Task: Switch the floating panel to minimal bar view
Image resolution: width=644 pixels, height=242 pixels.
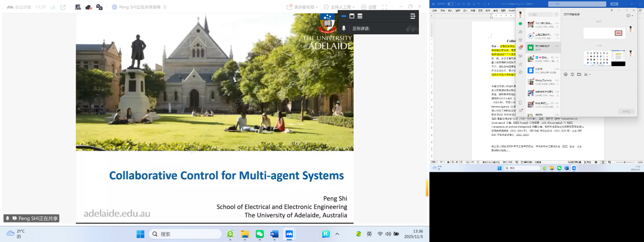Action: (x=344, y=16)
